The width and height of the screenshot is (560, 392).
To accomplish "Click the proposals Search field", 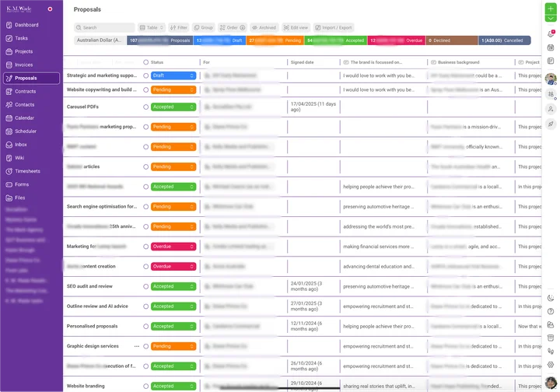I will pyautogui.click(x=105, y=27).
